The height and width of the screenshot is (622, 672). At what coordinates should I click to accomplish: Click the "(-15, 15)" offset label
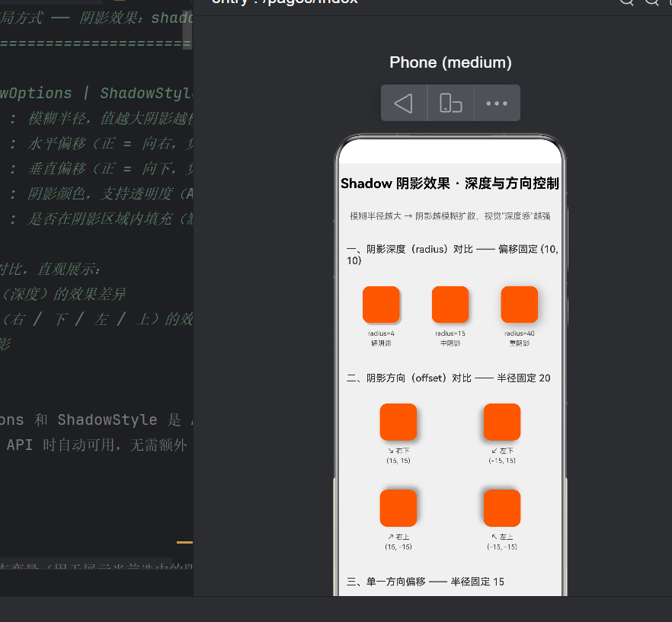pyautogui.click(x=502, y=461)
